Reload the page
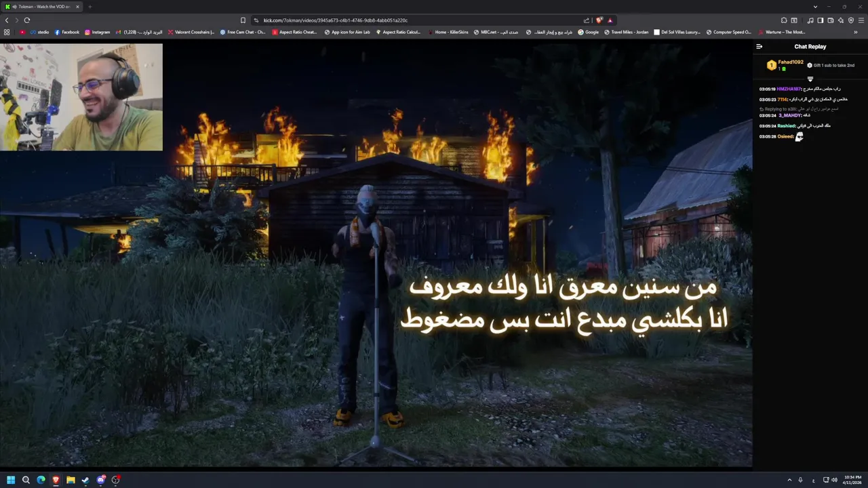868x488 pixels. click(x=27, y=20)
